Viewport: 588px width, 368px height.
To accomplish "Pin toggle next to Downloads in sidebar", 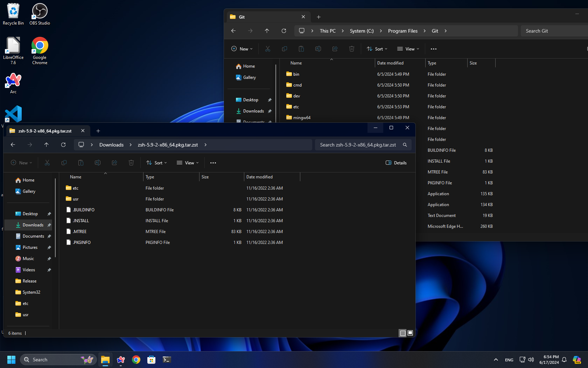I will coord(49,225).
